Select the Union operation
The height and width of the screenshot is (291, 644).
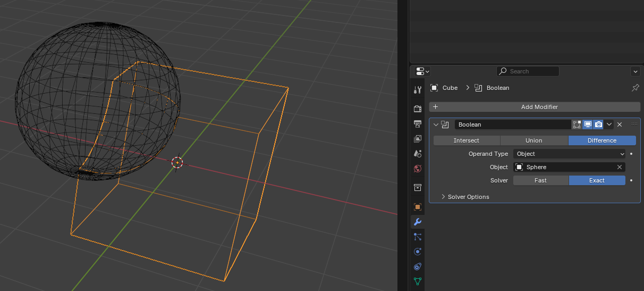[x=533, y=140]
